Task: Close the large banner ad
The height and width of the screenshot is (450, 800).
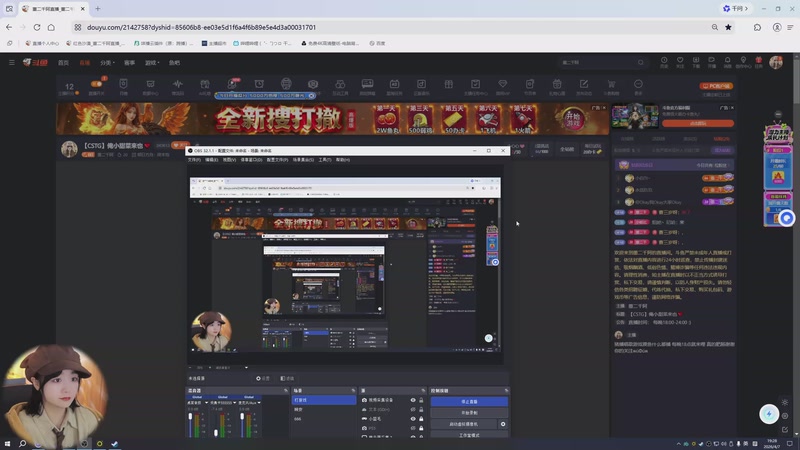Action: click(604, 108)
